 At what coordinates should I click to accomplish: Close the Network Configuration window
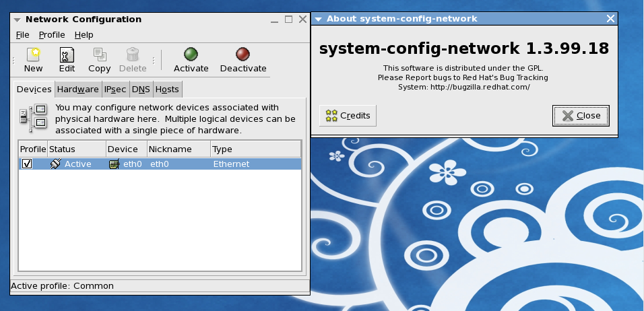click(x=302, y=20)
